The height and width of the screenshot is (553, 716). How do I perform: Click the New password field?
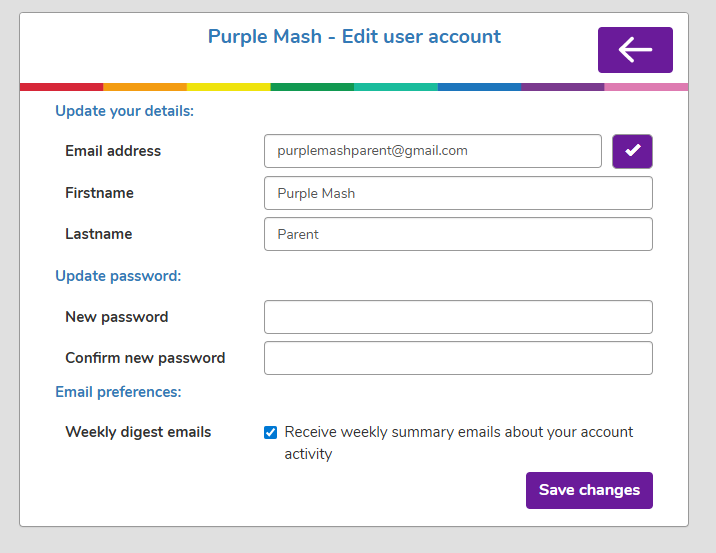tap(458, 317)
